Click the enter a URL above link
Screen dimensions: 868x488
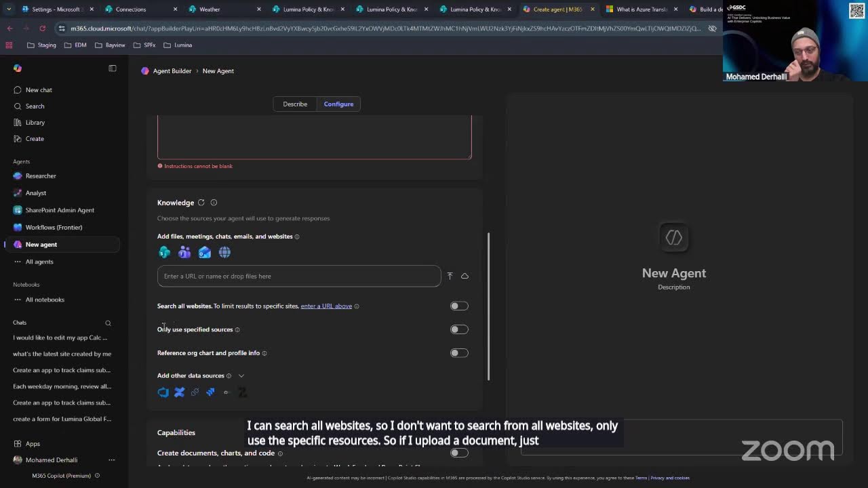(326, 306)
